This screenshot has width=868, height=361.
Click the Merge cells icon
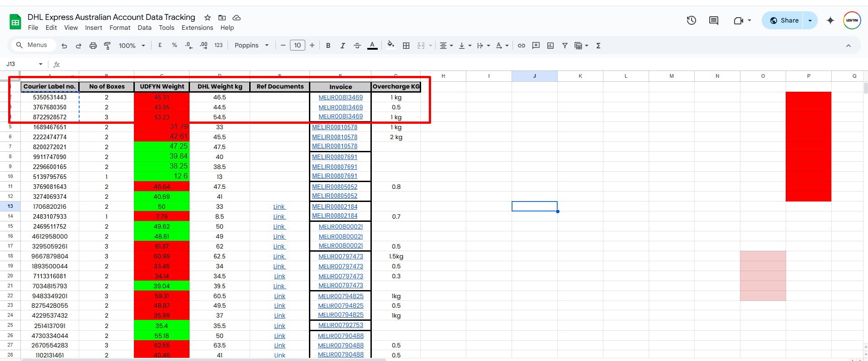(421, 45)
